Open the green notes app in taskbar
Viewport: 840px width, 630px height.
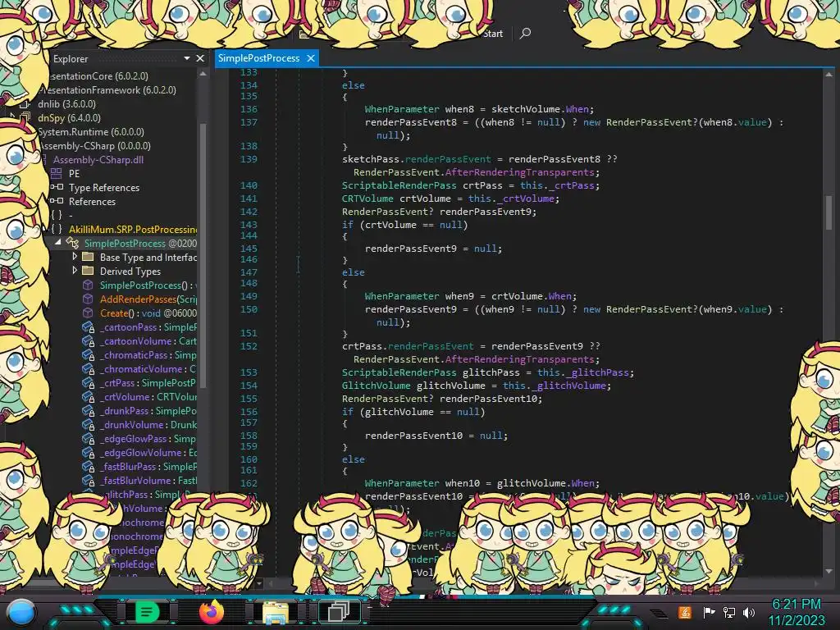[x=147, y=612]
